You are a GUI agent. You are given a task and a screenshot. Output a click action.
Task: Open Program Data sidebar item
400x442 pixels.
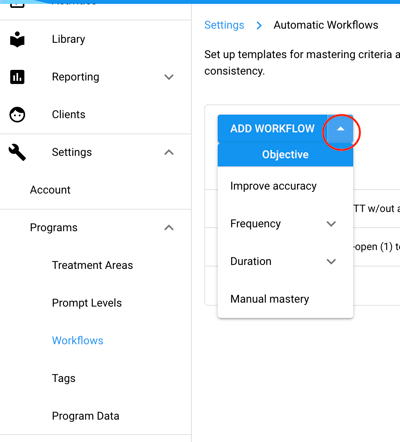point(86,416)
